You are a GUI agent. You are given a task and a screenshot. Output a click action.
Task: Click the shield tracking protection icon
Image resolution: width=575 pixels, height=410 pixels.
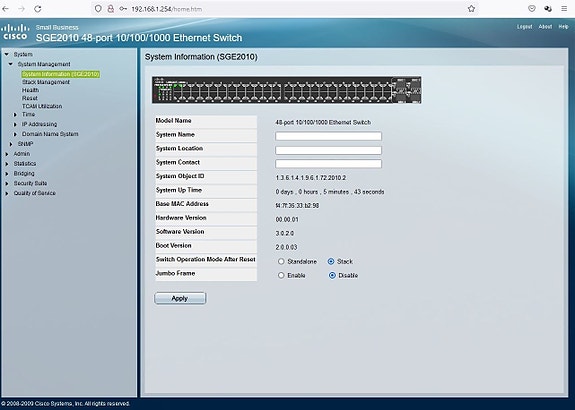(98, 9)
